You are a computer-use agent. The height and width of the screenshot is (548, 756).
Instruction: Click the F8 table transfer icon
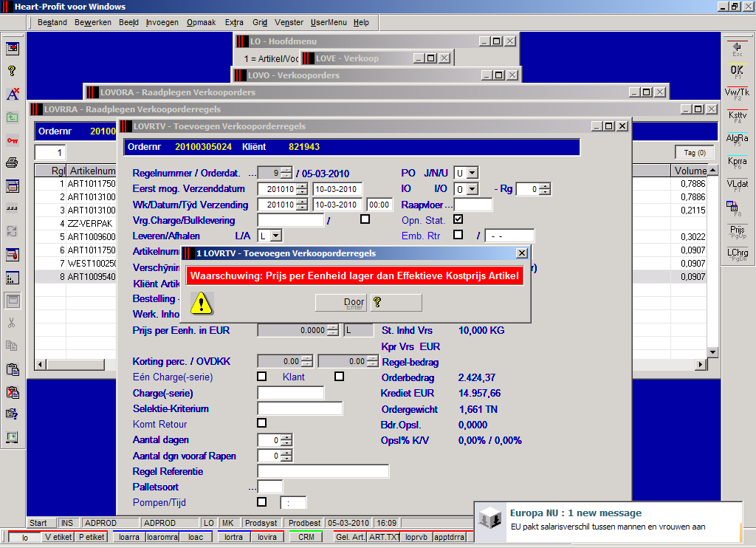[732, 208]
